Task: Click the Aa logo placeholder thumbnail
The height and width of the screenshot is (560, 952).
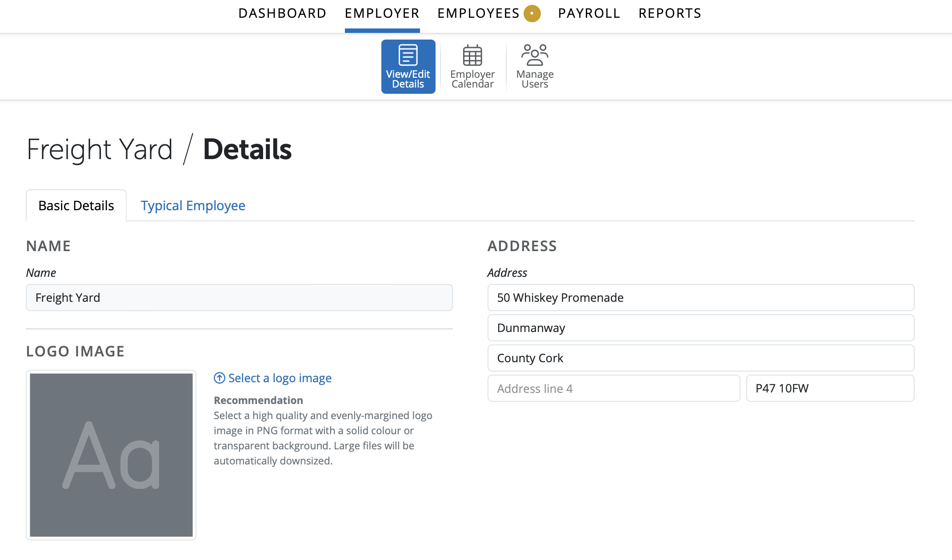Action: click(x=111, y=455)
